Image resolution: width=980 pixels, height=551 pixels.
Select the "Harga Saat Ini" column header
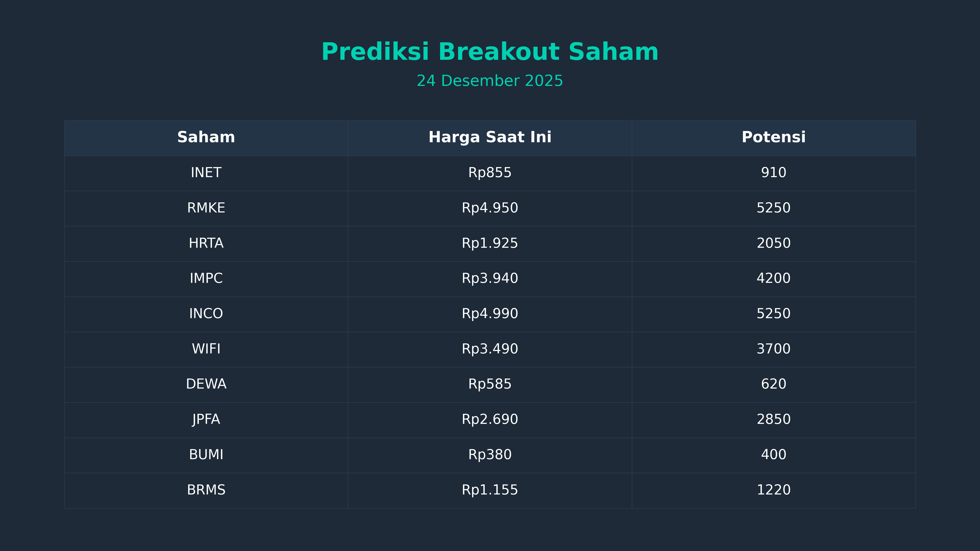pos(490,137)
